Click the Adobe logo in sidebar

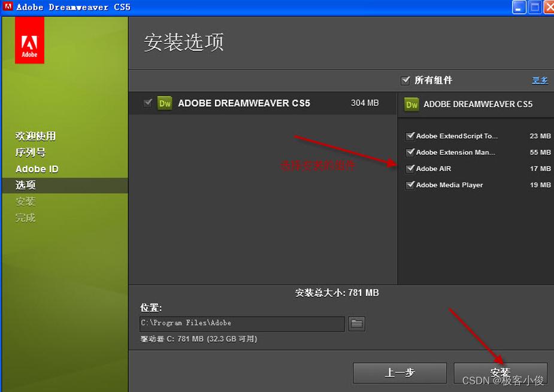click(x=29, y=40)
